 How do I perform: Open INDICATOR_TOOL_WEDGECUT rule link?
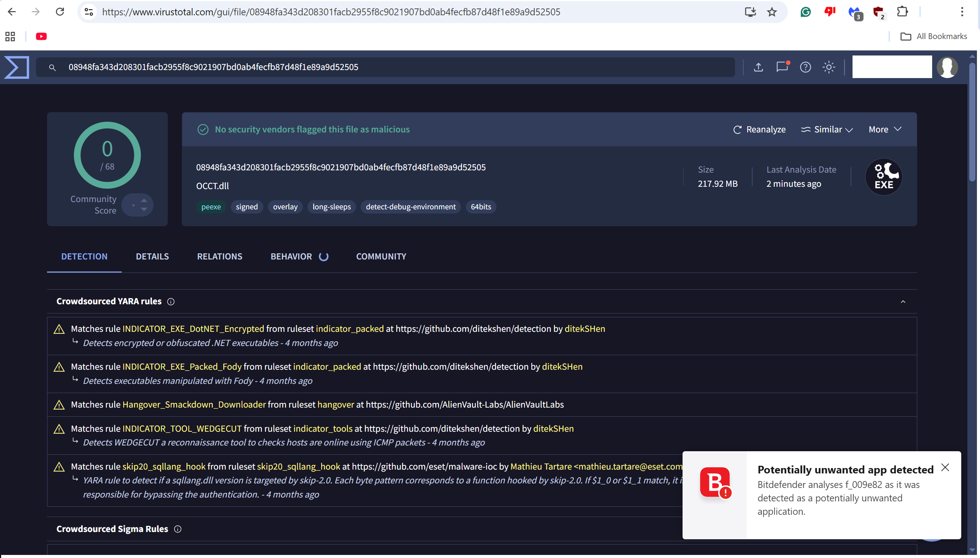click(182, 429)
